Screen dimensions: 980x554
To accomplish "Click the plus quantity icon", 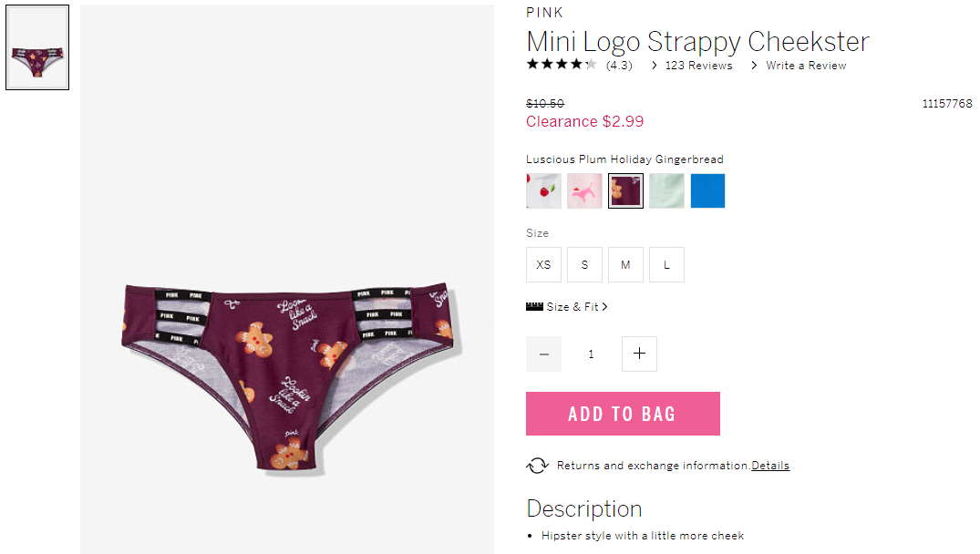I will click(x=639, y=354).
